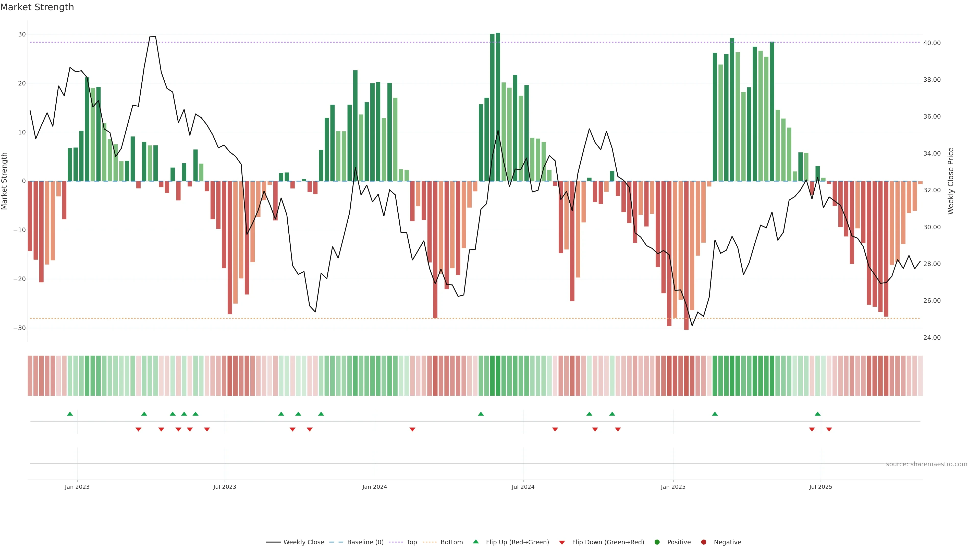
Task: Click the lone red flip-down marker after Jan 2024
Action: [412, 429]
